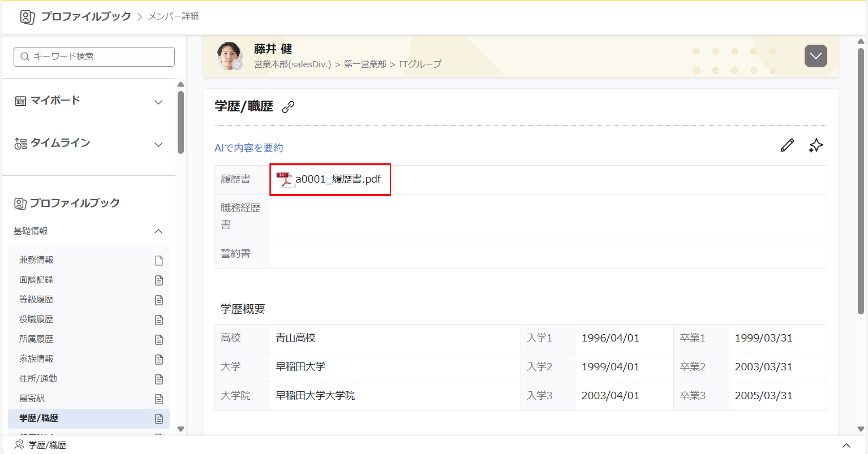
Task: Click the PDF icon for a0001_履歴書.pdf
Action: (x=284, y=180)
